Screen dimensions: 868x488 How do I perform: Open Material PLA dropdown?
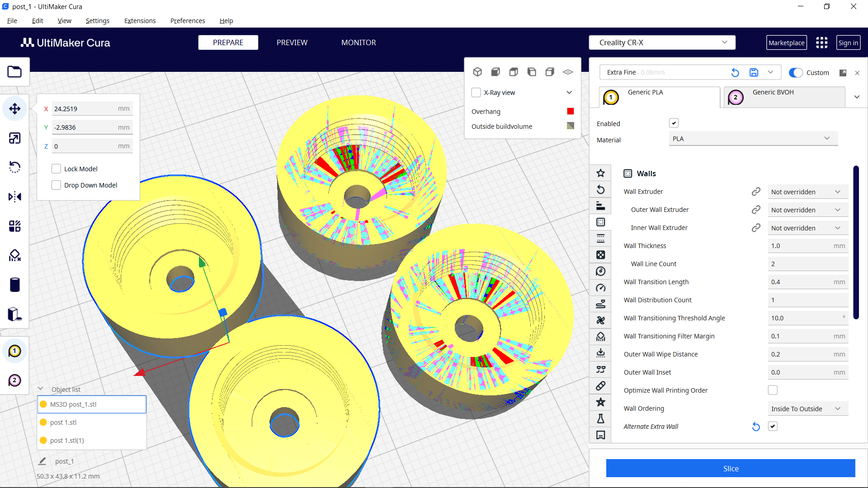[x=753, y=139]
